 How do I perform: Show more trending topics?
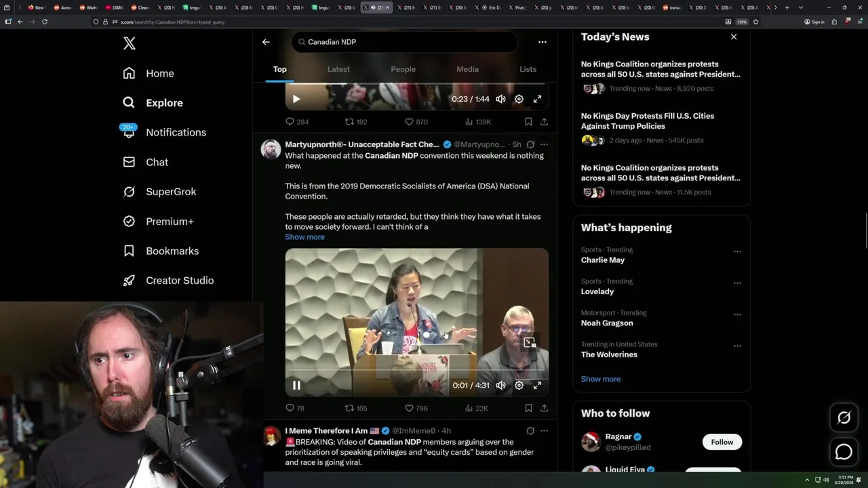(601, 379)
